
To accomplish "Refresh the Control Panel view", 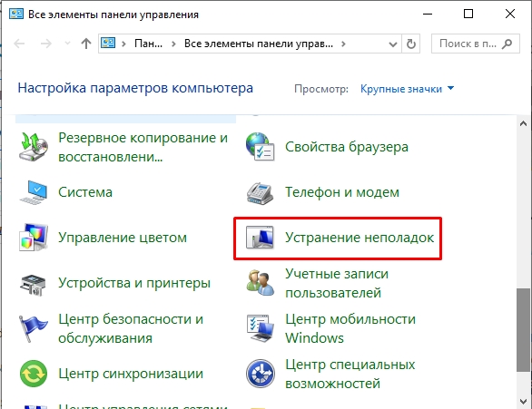I will click(x=411, y=44).
